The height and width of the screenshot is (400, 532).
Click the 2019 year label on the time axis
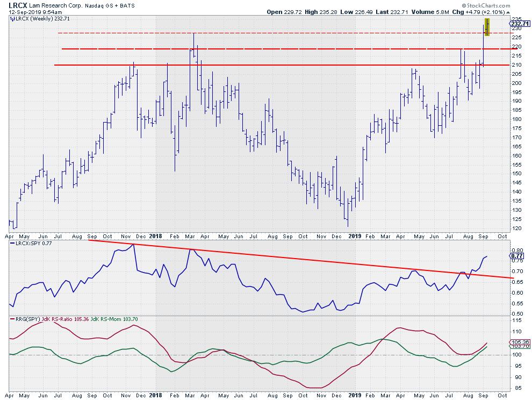[355, 236]
